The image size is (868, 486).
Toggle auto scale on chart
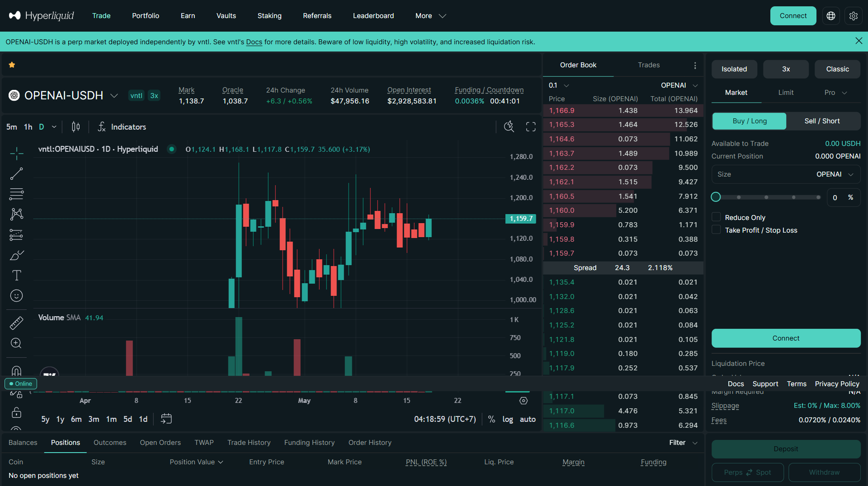click(528, 419)
